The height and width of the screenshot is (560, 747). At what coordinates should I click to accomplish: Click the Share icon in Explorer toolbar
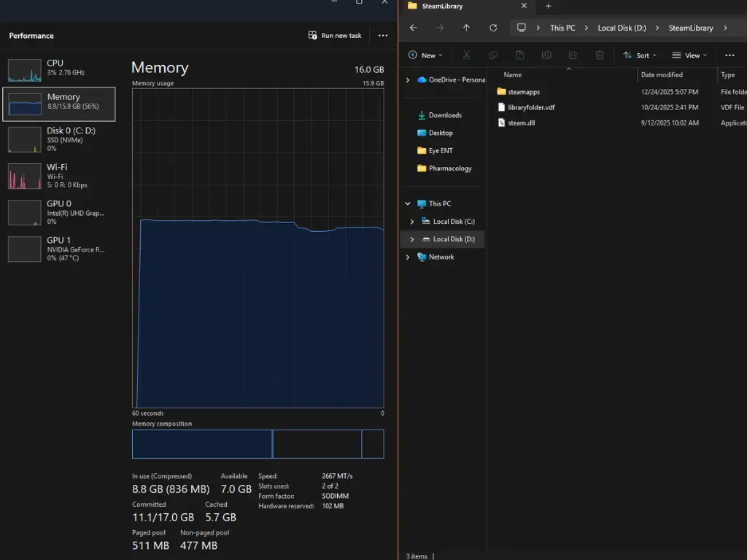point(573,55)
